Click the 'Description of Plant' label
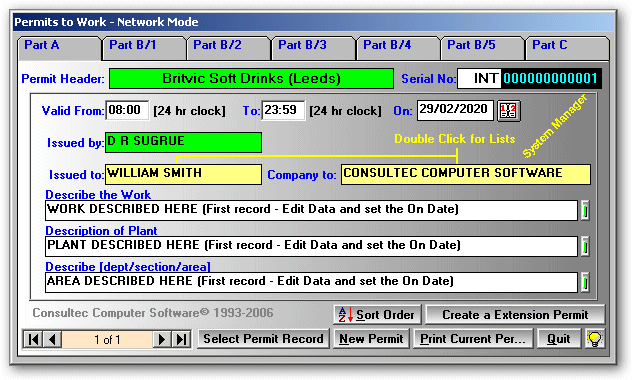The width and height of the screenshot is (632, 380). pyautogui.click(x=101, y=231)
